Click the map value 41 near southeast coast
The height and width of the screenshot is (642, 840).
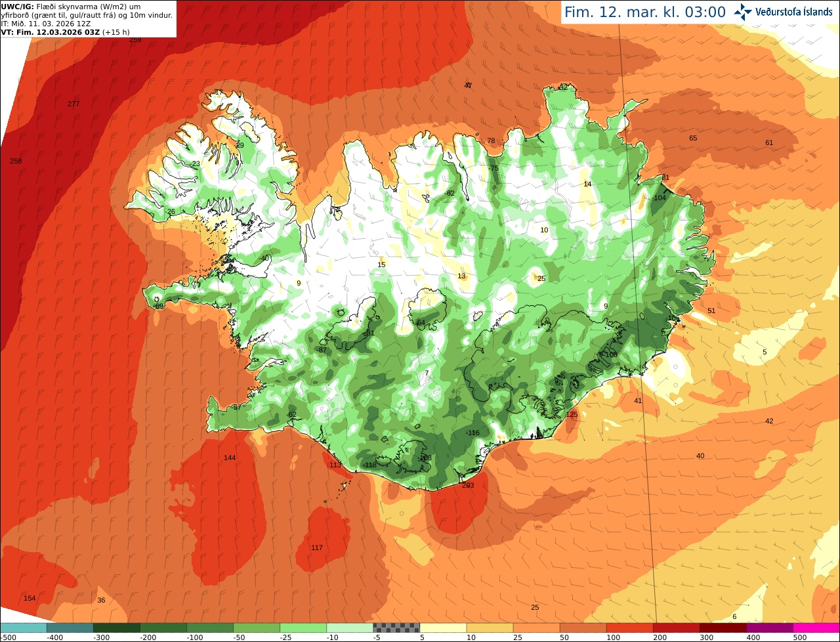coord(638,400)
